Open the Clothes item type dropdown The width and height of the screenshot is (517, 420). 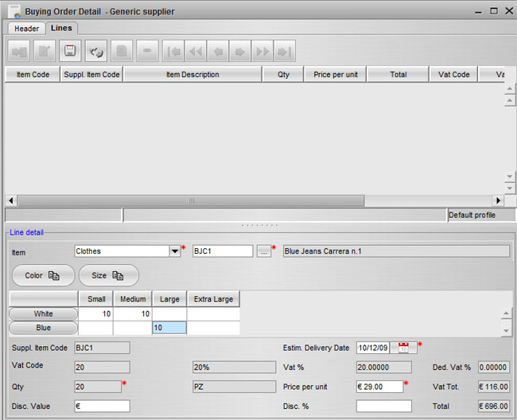(175, 251)
